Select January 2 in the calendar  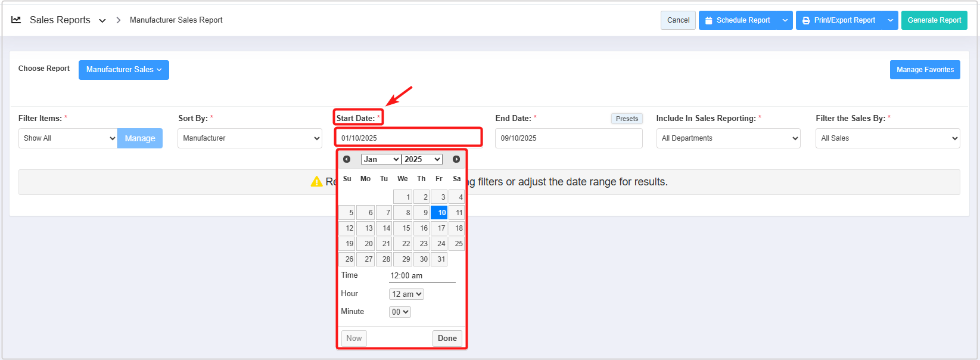(421, 197)
